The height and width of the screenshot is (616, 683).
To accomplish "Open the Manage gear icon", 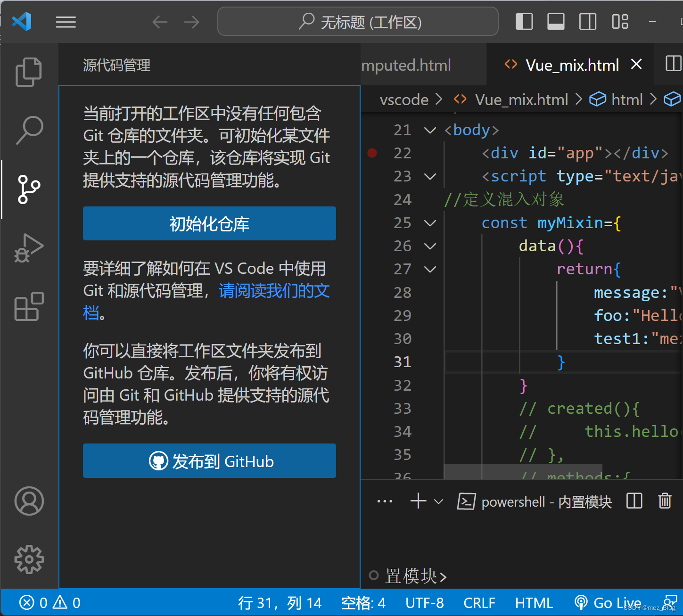I will pyautogui.click(x=29, y=559).
